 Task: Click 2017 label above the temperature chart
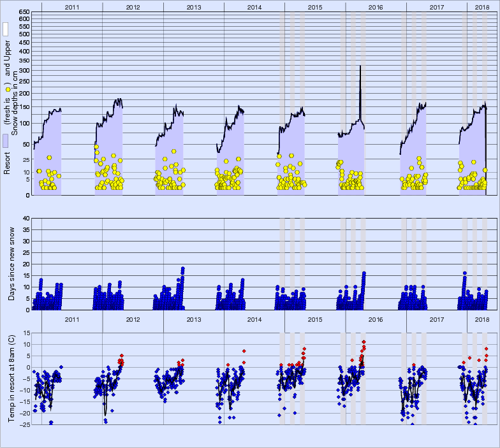(437, 319)
